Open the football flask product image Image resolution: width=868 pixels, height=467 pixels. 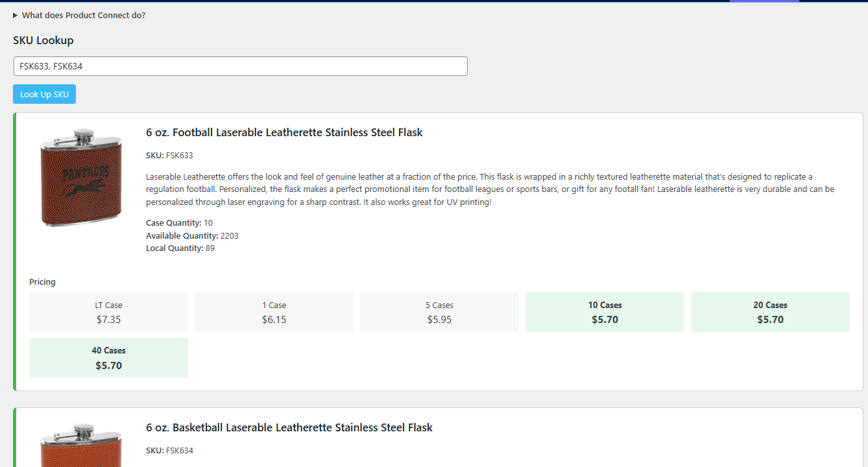coord(81,178)
